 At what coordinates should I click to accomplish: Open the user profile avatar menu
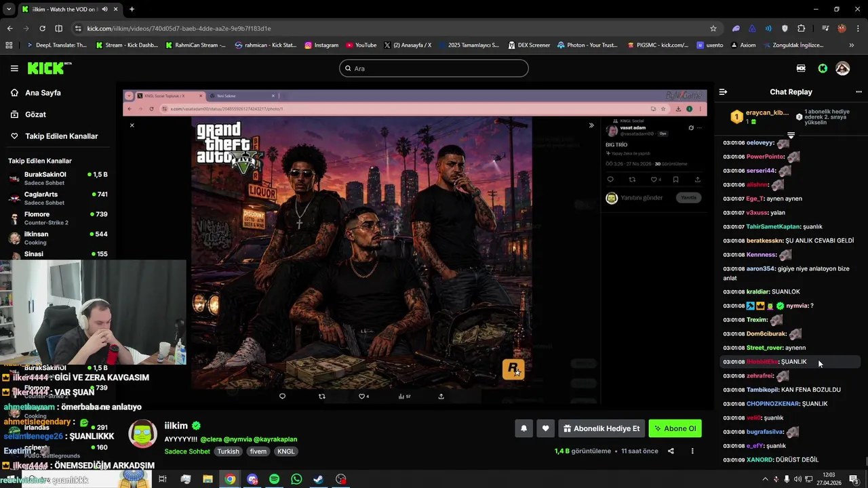click(x=842, y=68)
